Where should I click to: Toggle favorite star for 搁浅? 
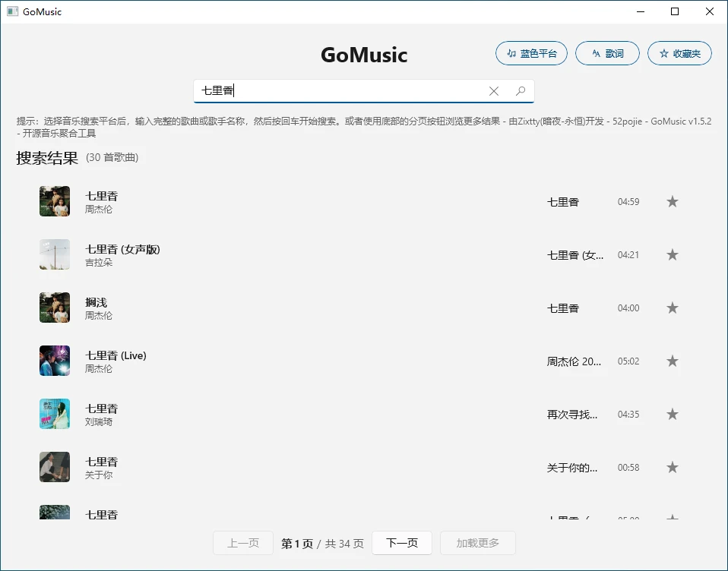[x=672, y=308]
